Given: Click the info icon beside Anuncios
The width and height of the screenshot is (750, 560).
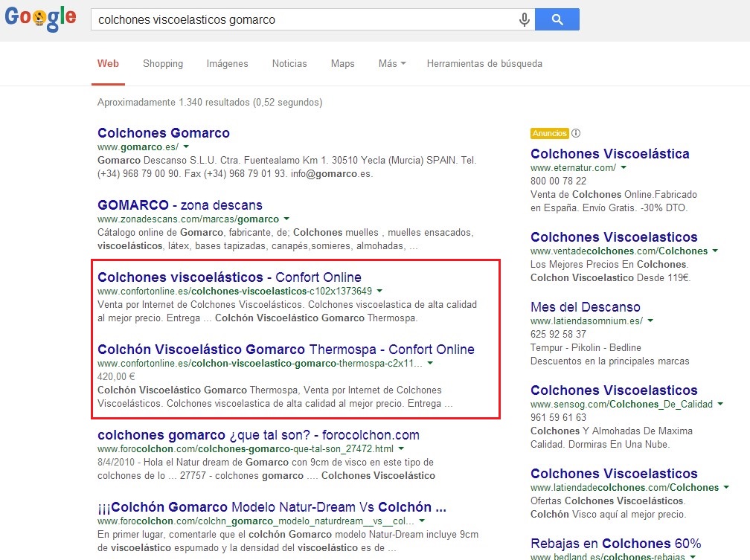Looking at the screenshot, I should coord(576,134).
